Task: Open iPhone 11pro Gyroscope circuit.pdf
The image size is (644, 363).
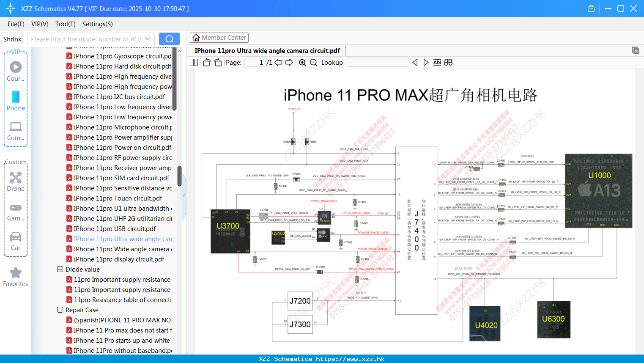Action: [x=119, y=56]
